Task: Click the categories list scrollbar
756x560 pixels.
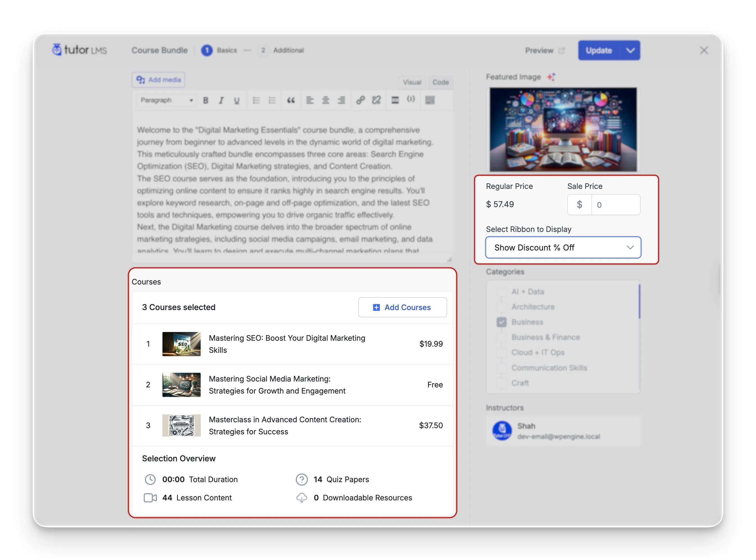Action: point(639,302)
